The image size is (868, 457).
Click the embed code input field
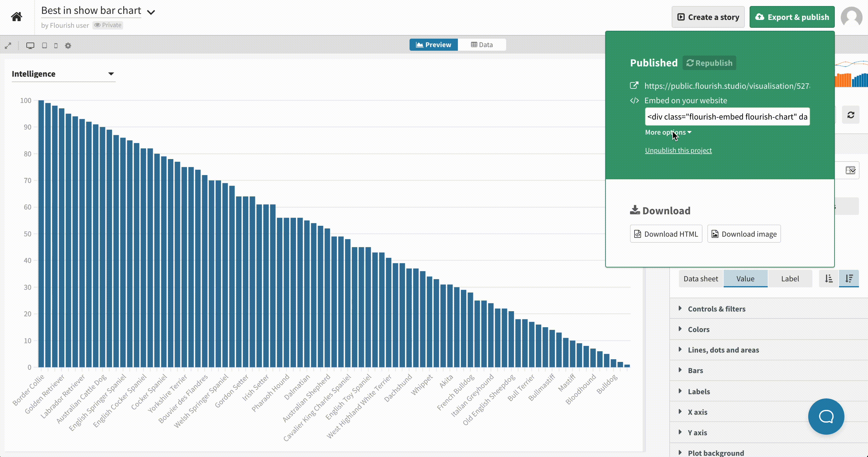click(x=727, y=117)
